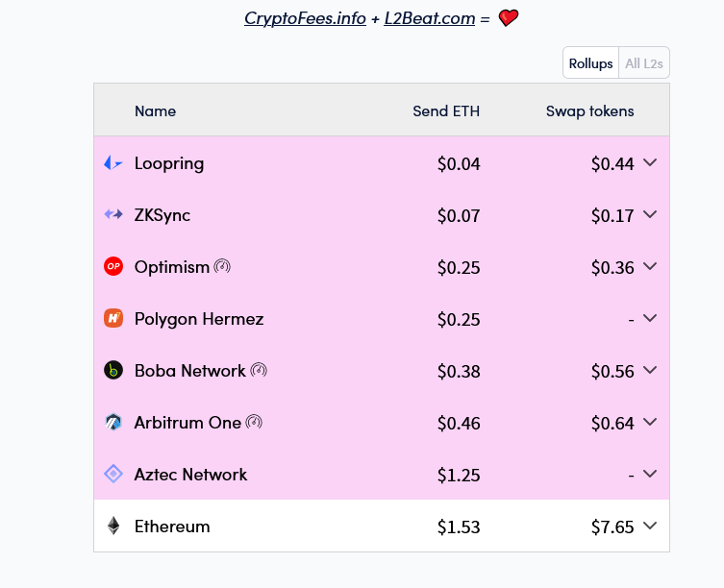The width and height of the screenshot is (724, 588).
Task: Sort by the Swap tokens column header
Action: click(x=589, y=111)
